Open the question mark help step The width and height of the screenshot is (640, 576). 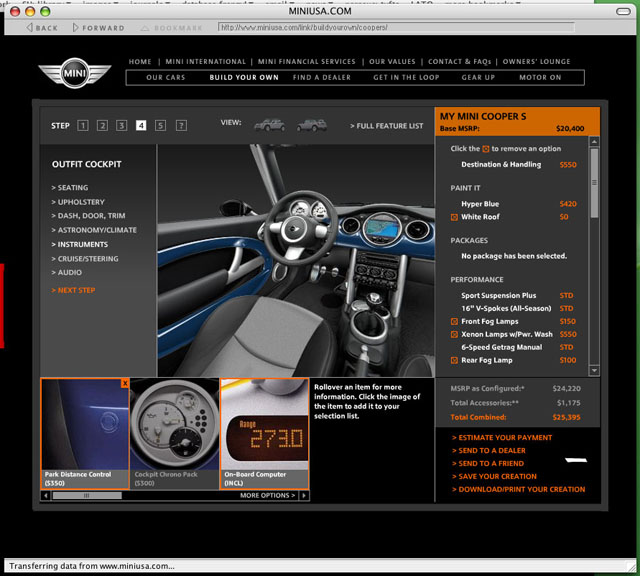pos(181,125)
